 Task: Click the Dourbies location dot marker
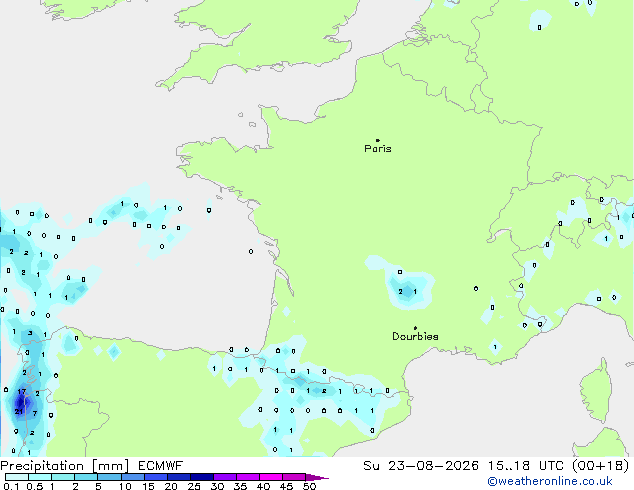pos(415,328)
